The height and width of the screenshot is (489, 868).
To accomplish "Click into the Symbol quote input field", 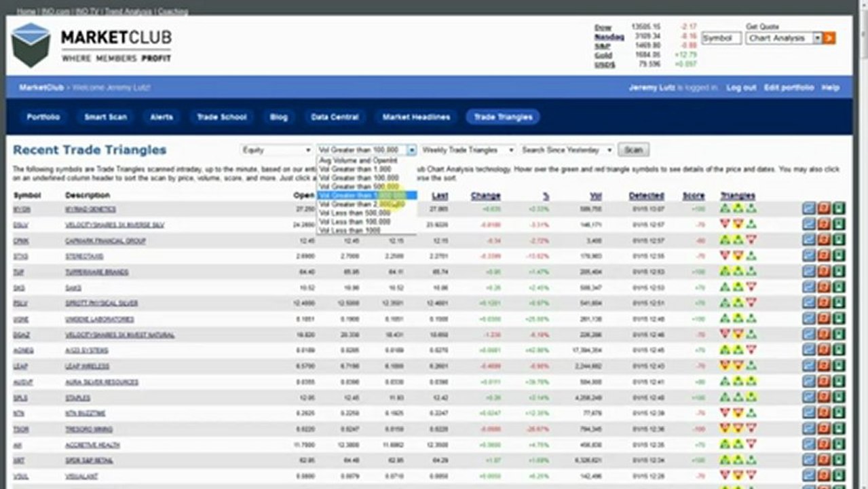I will [721, 38].
